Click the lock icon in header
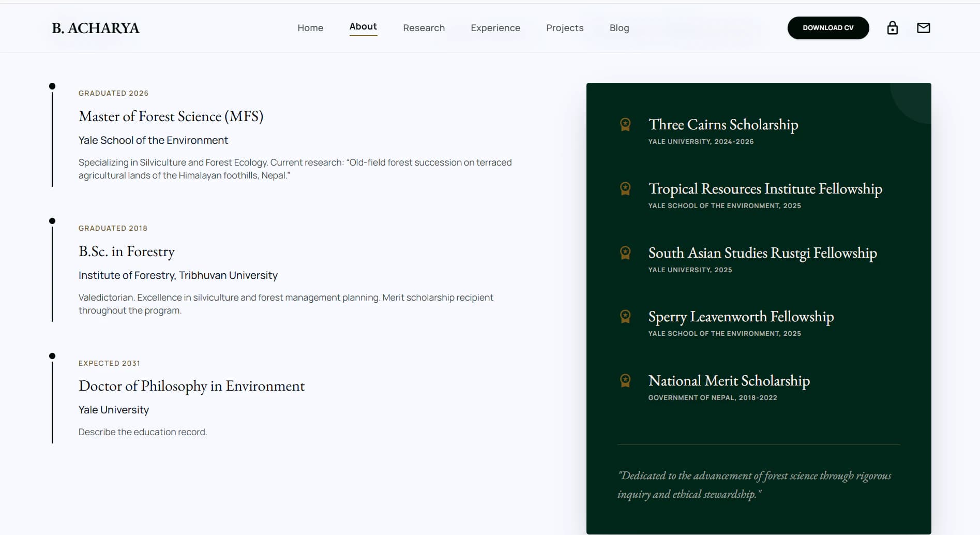Image resolution: width=980 pixels, height=535 pixels. point(892,28)
